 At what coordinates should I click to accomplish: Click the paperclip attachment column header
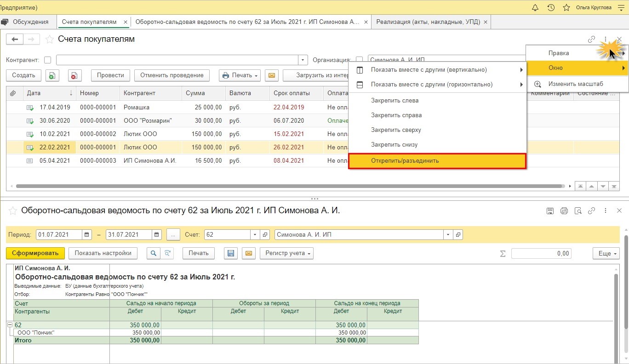point(13,93)
